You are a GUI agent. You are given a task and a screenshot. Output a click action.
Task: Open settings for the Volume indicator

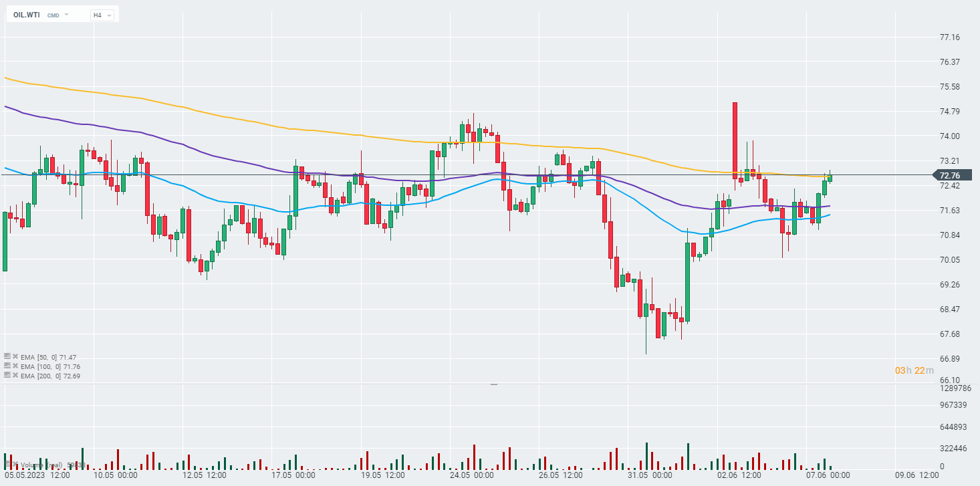tap(7, 464)
